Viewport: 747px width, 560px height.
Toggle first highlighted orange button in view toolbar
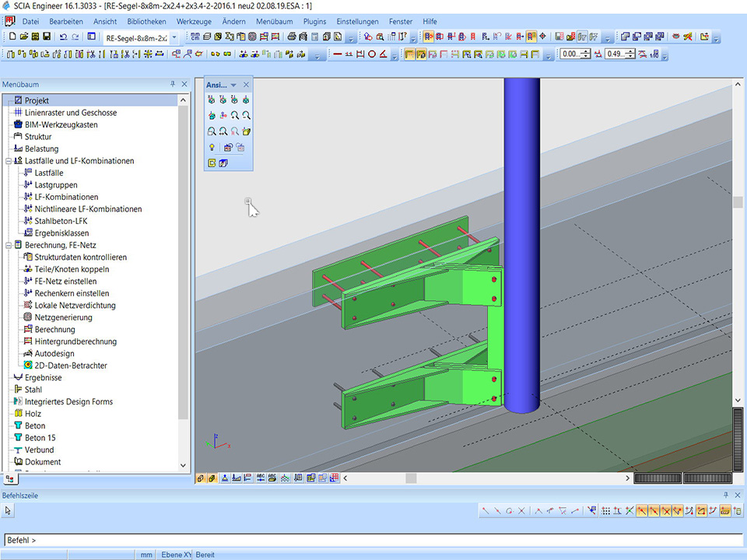tap(410, 54)
